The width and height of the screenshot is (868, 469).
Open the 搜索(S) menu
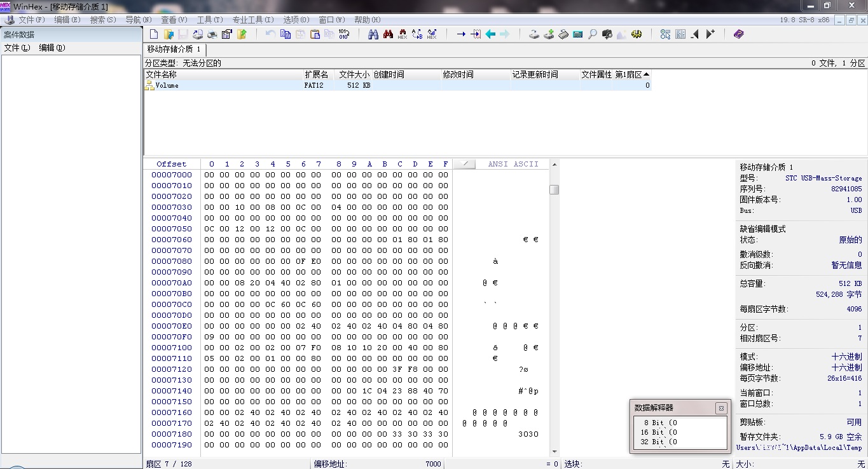[x=102, y=20]
